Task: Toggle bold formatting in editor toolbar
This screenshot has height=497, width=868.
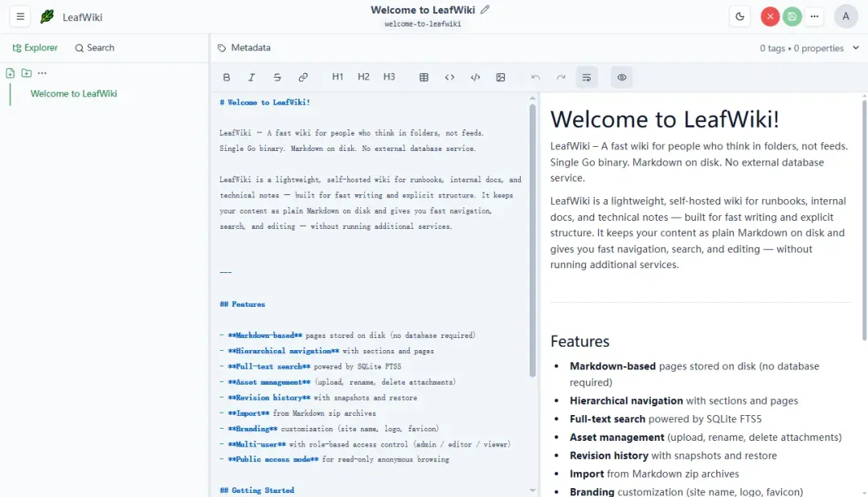Action: (x=227, y=77)
